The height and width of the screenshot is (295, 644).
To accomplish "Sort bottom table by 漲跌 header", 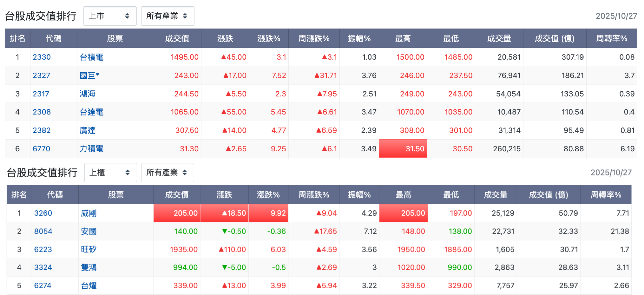I will pyautogui.click(x=224, y=195).
